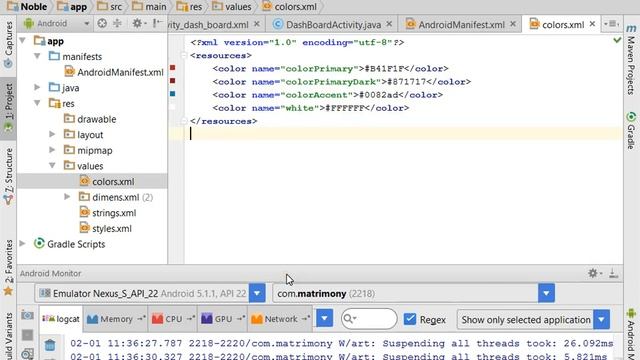Expand the layout folder
Image resolution: width=640 pixels, height=360 pixels.
click(52, 134)
